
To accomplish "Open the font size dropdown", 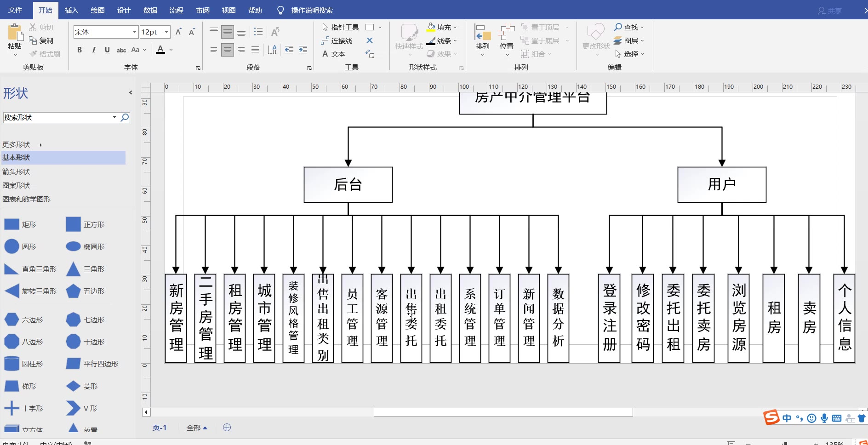I will (x=166, y=32).
